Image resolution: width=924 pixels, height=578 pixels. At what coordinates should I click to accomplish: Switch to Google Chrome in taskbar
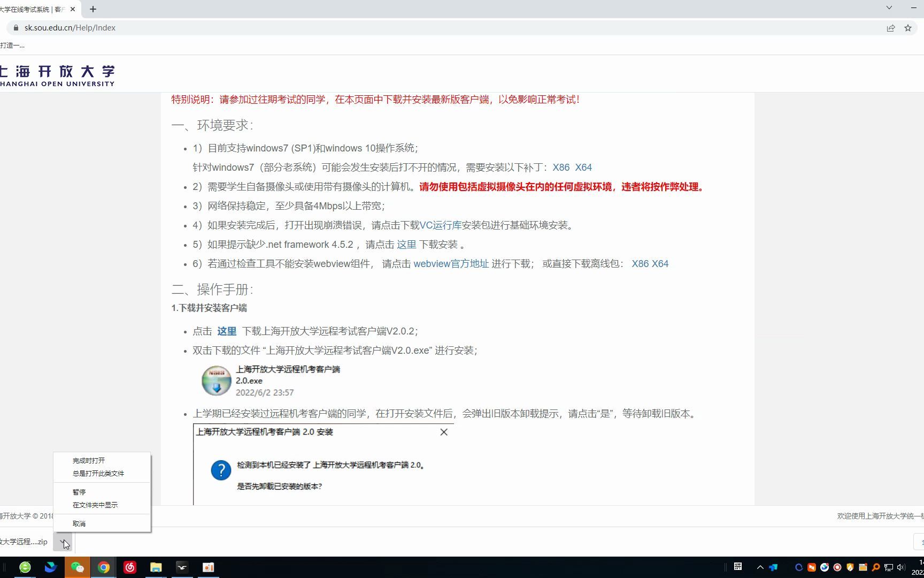(104, 567)
